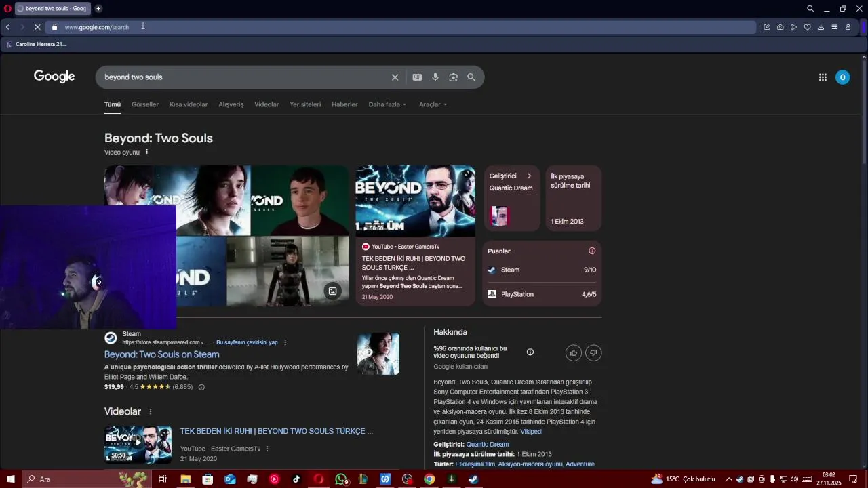
Task: Open Google Lens image search icon
Action: (453, 77)
